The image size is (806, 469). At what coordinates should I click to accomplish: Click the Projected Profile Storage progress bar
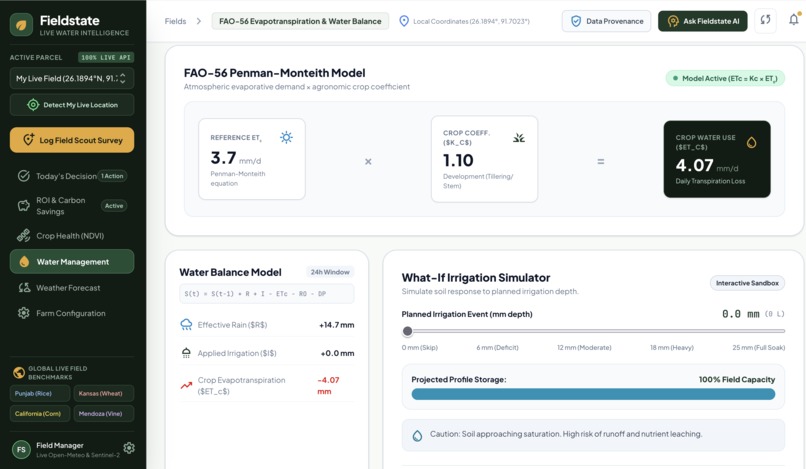pyautogui.click(x=593, y=394)
